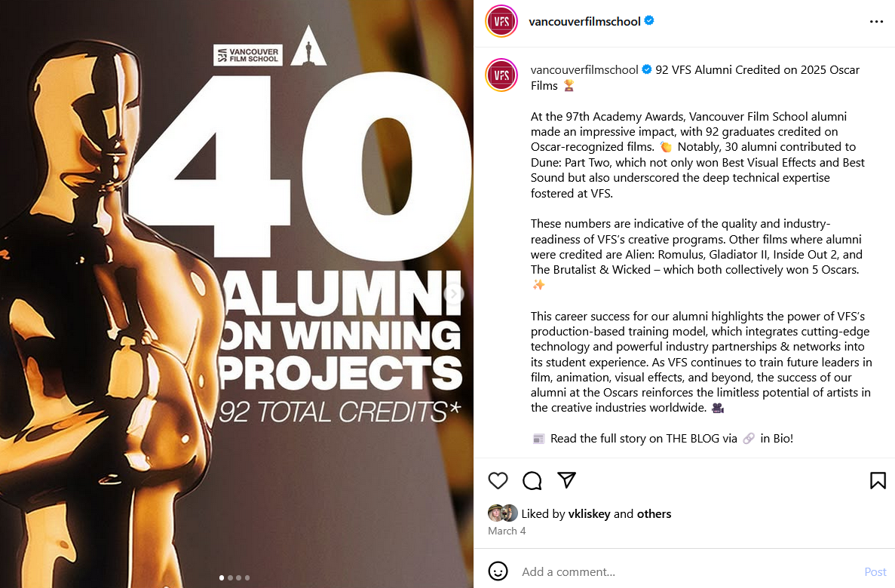Open comments via the speech bubble icon
This screenshot has height=588, width=895.
coord(532,480)
